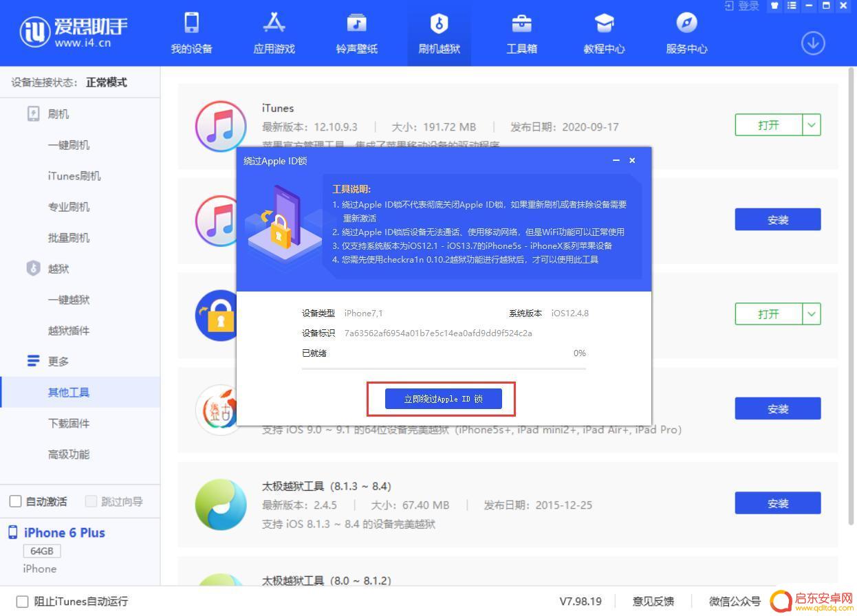Toggle the 跳过向导 checkbox

(91, 501)
